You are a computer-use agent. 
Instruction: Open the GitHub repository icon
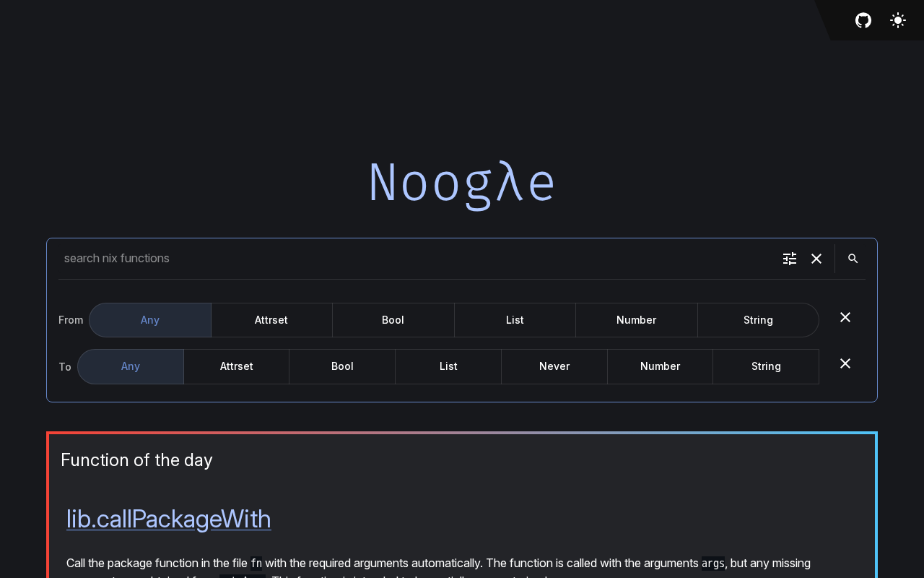pos(863,20)
